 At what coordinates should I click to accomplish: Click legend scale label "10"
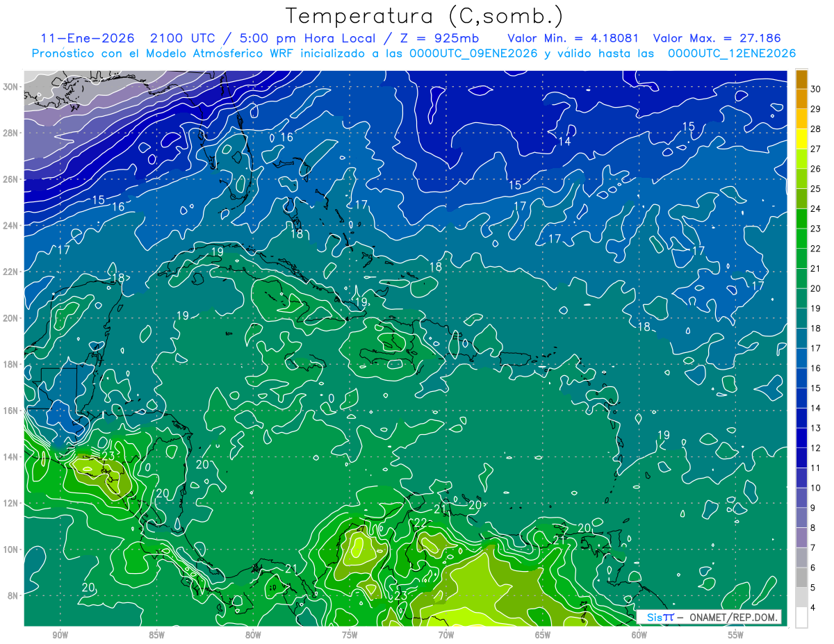click(816, 488)
